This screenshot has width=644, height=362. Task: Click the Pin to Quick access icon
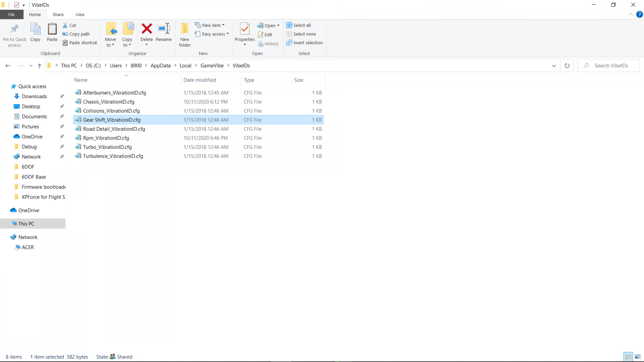(x=14, y=29)
